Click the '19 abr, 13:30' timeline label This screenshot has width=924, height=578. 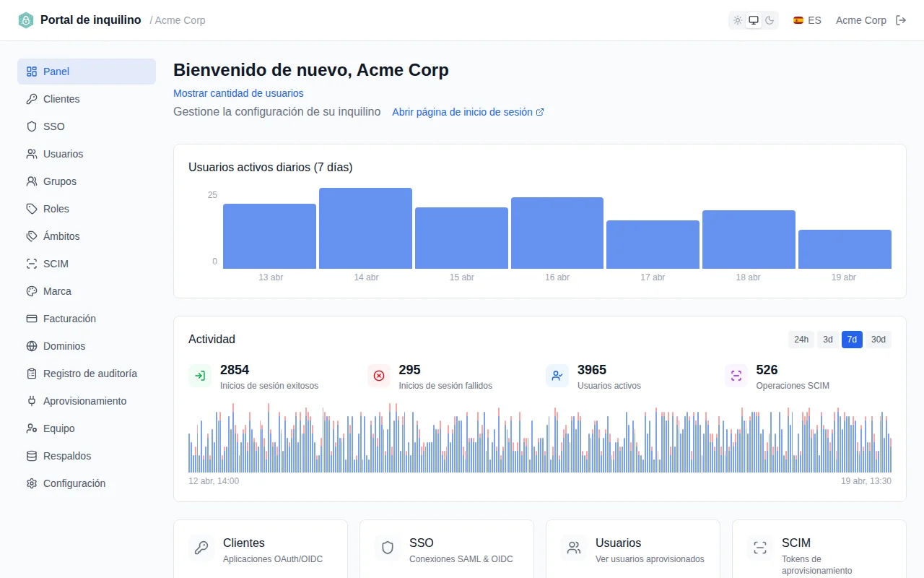866,481
